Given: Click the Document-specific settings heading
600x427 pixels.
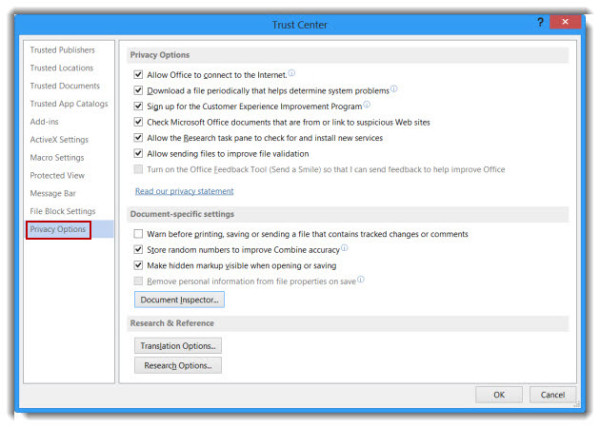Looking at the screenshot, I should [182, 214].
